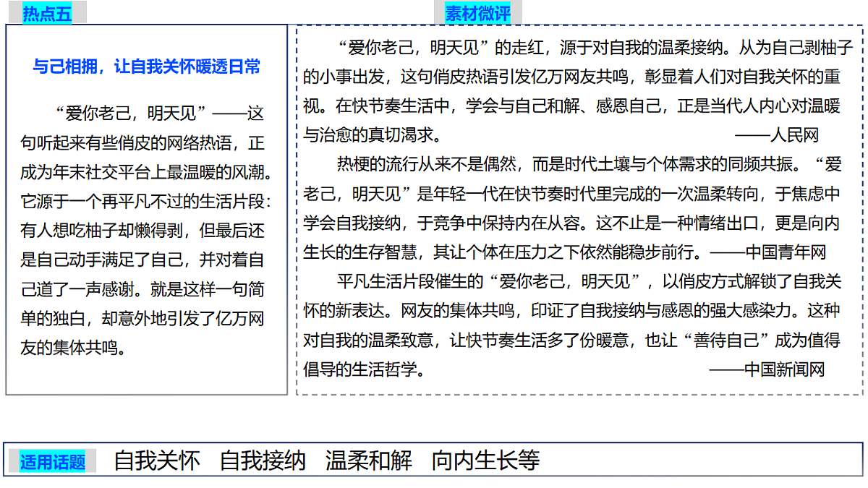Select the topic "自我关怀" in bottom bar

[157, 461]
